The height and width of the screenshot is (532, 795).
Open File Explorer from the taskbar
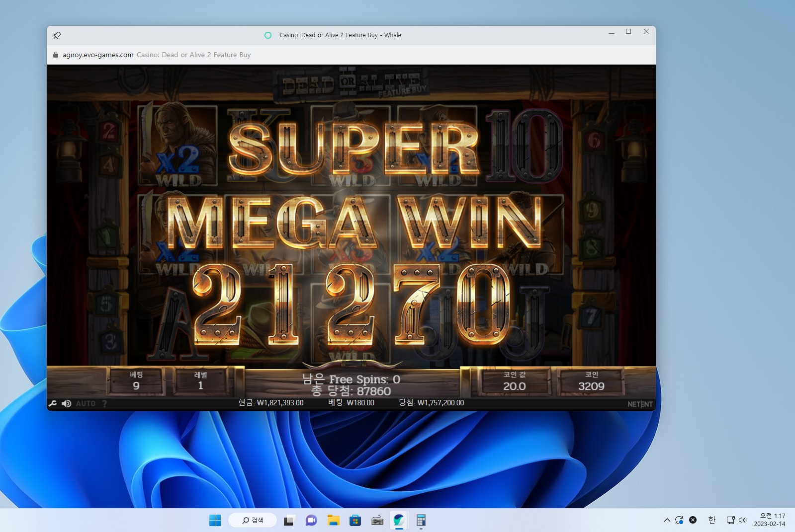[333, 520]
